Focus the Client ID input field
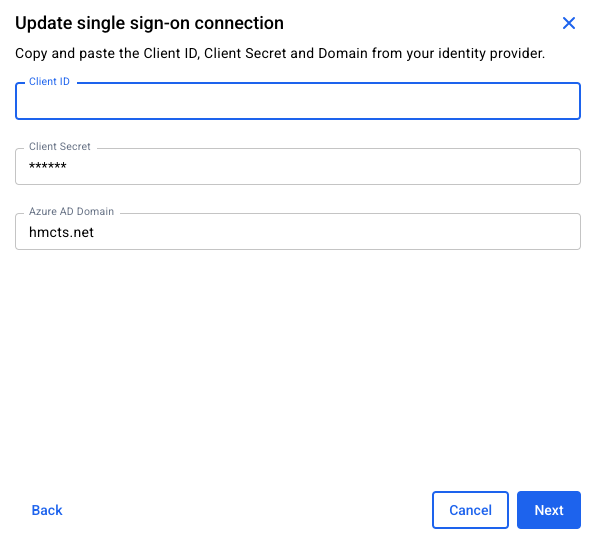The image size is (596, 538). 298,101
